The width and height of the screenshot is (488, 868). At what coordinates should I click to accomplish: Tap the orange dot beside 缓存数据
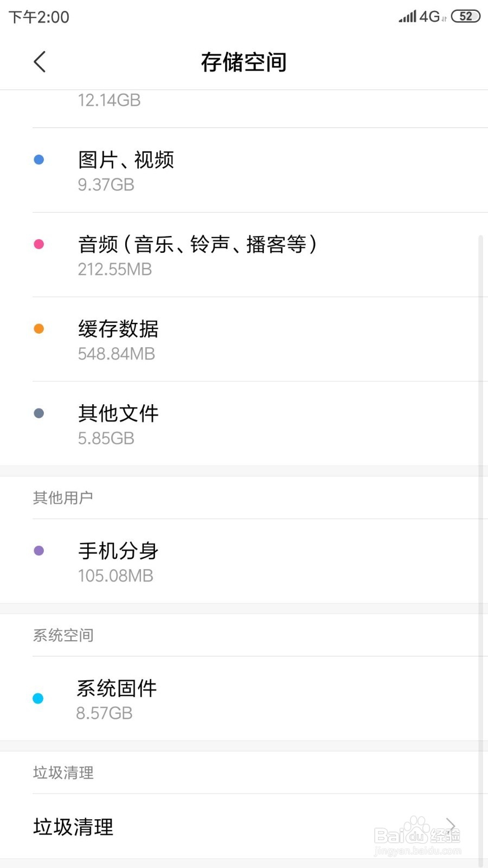point(38,329)
